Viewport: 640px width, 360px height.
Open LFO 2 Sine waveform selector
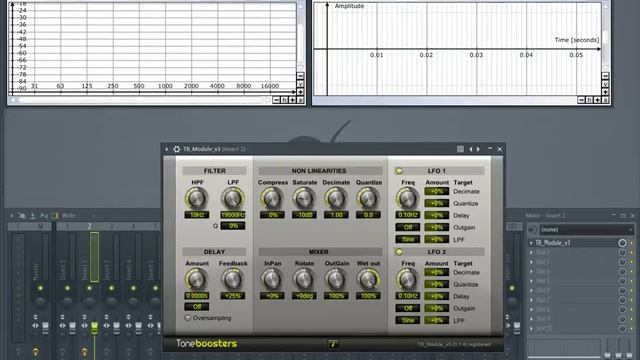click(407, 320)
